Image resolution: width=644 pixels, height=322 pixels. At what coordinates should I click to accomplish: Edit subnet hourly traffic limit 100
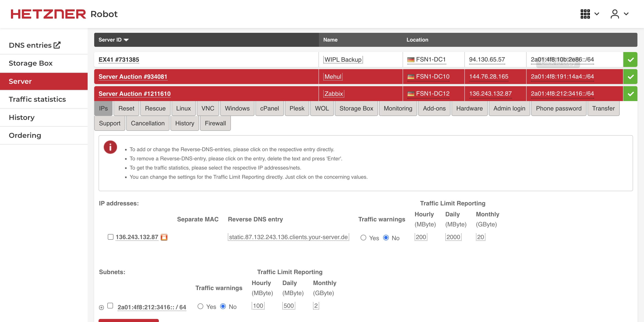(x=258, y=306)
